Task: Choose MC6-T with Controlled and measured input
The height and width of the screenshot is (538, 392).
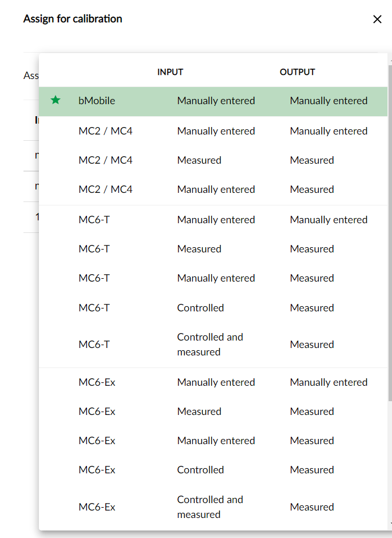Action: [x=213, y=345]
